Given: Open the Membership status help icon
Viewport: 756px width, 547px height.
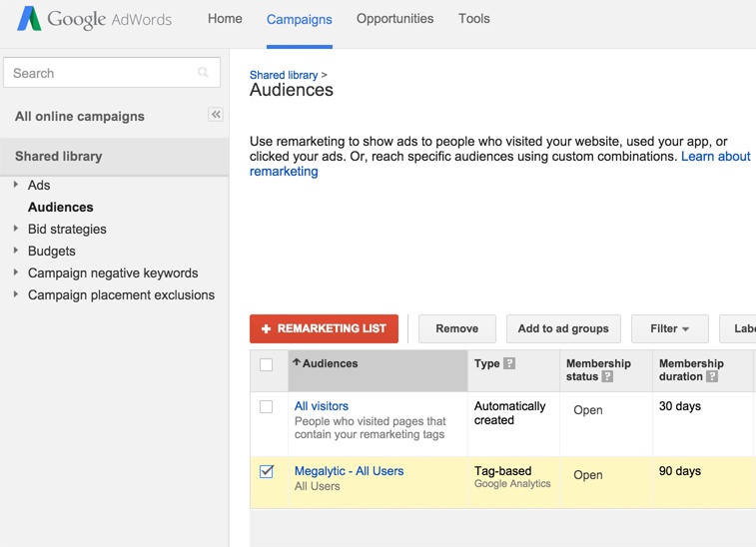Looking at the screenshot, I should (607, 377).
